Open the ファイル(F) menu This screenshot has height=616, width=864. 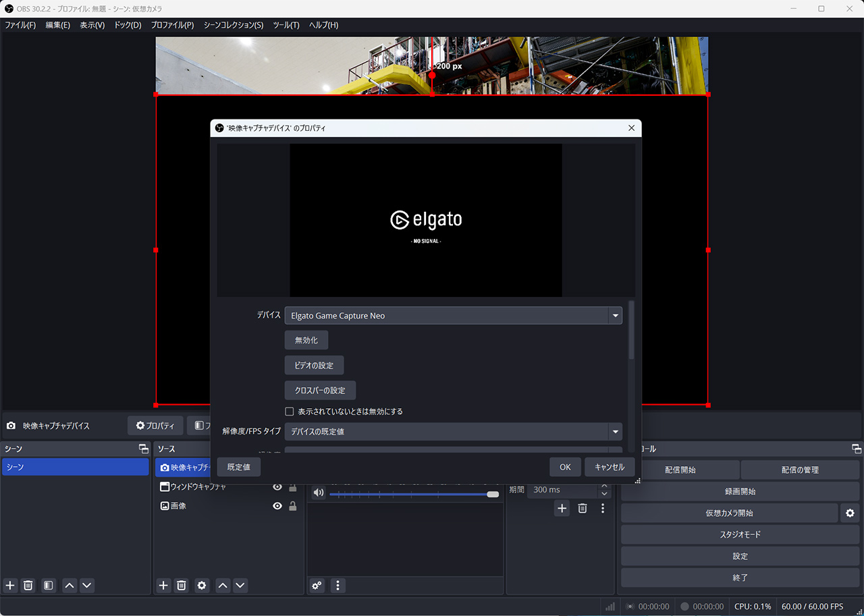[20, 25]
